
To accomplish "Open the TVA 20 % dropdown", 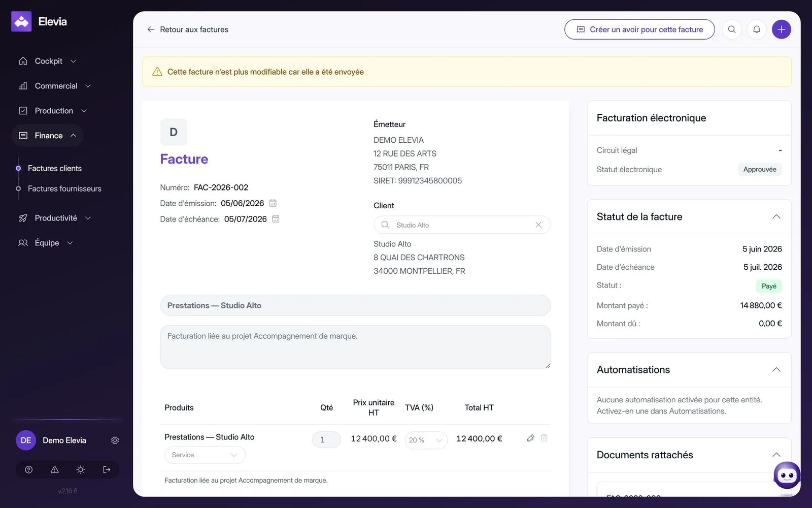I will [426, 440].
